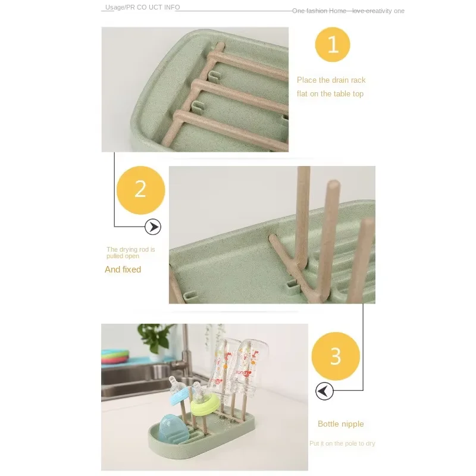Click the yellow circle numbered 1
This screenshot has width=476, height=476.
tap(333, 45)
